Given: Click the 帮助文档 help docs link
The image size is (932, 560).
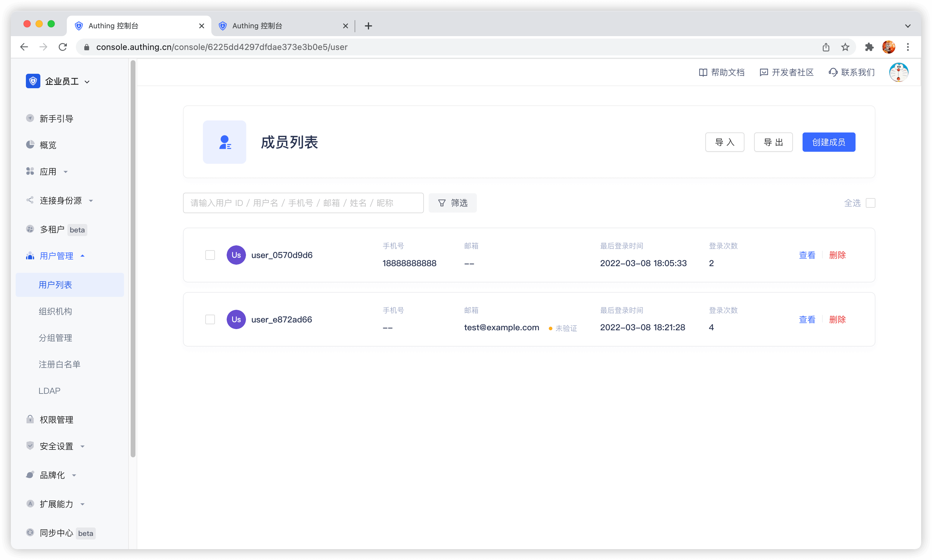Looking at the screenshot, I should pyautogui.click(x=722, y=73).
